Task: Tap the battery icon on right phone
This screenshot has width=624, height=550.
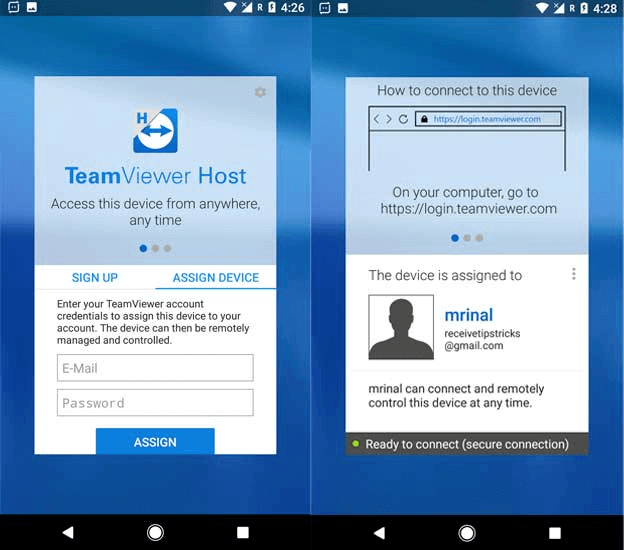Action: [584, 8]
